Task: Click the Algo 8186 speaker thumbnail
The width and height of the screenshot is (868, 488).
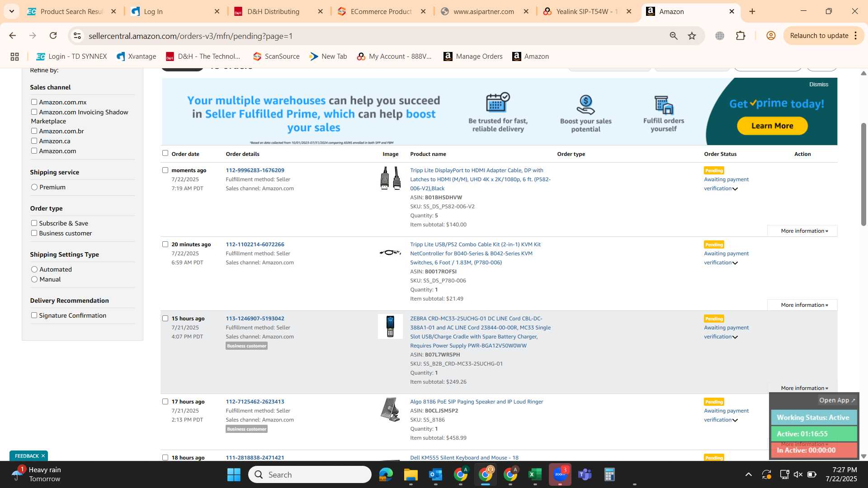Action: pyautogui.click(x=390, y=409)
